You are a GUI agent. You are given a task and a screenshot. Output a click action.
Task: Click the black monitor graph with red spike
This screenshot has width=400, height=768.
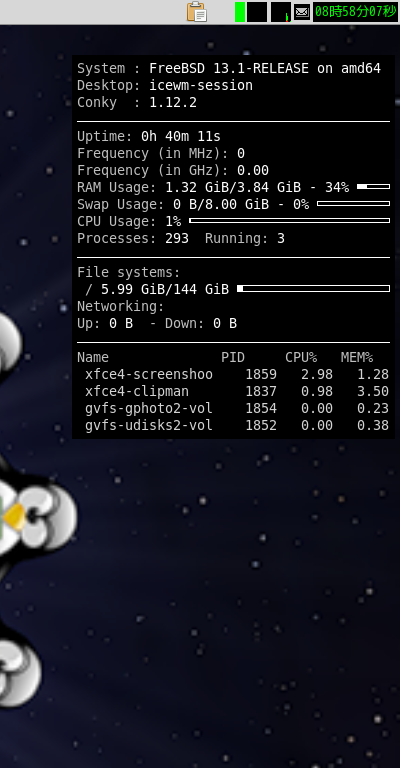[281, 12]
